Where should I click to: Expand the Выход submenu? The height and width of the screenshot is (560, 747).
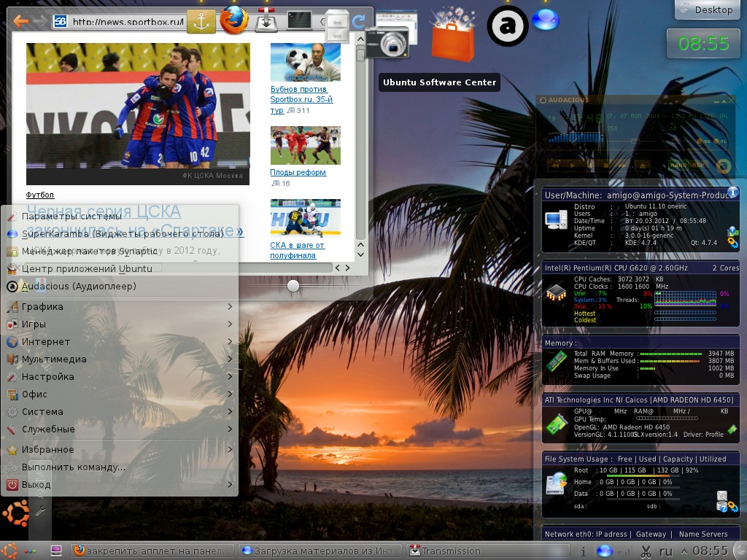pyautogui.click(x=119, y=485)
